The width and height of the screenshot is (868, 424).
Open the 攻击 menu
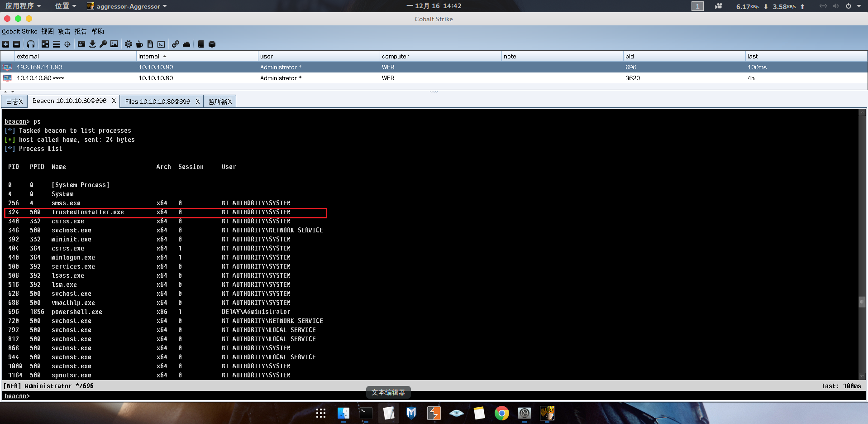coord(64,31)
